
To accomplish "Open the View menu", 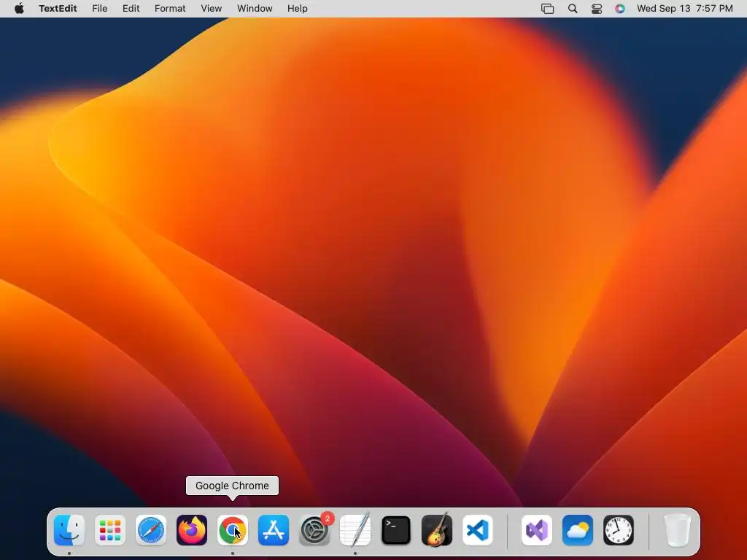I will click(211, 9).
